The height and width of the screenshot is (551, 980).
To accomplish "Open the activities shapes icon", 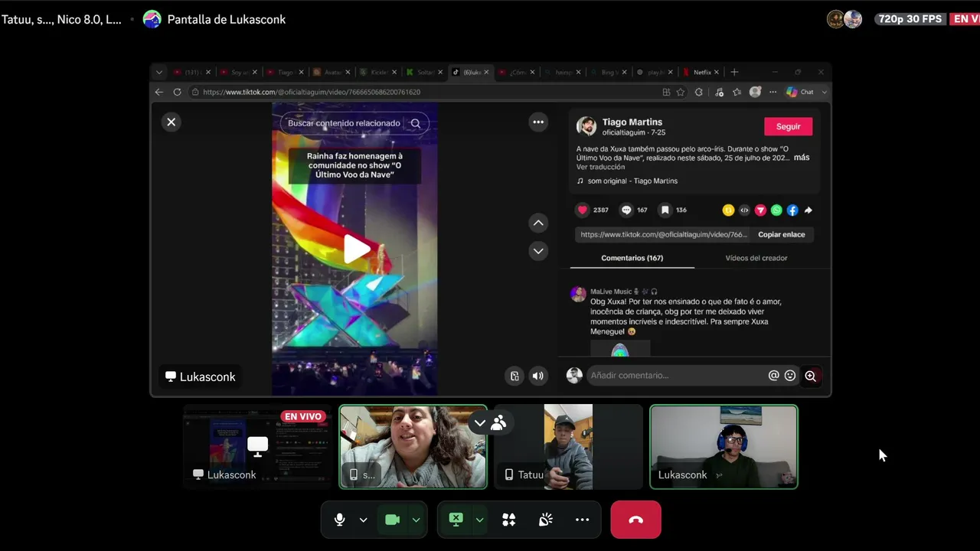I will coord(509,520).
